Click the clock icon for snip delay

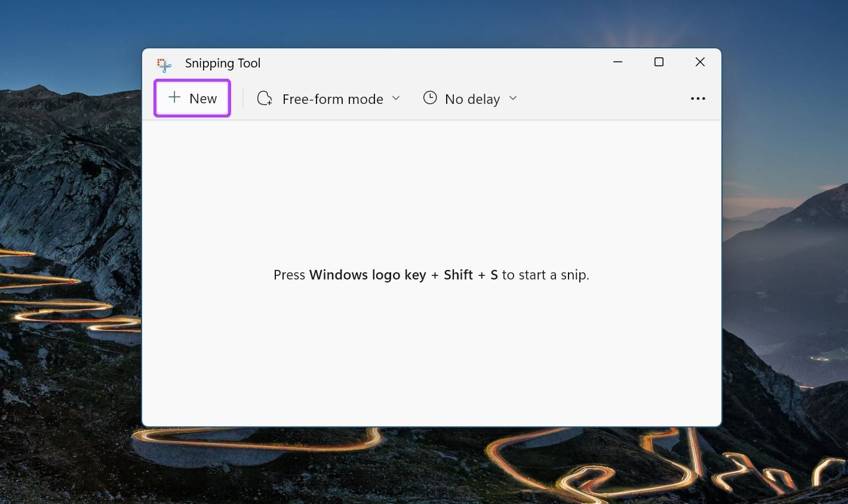430,97
